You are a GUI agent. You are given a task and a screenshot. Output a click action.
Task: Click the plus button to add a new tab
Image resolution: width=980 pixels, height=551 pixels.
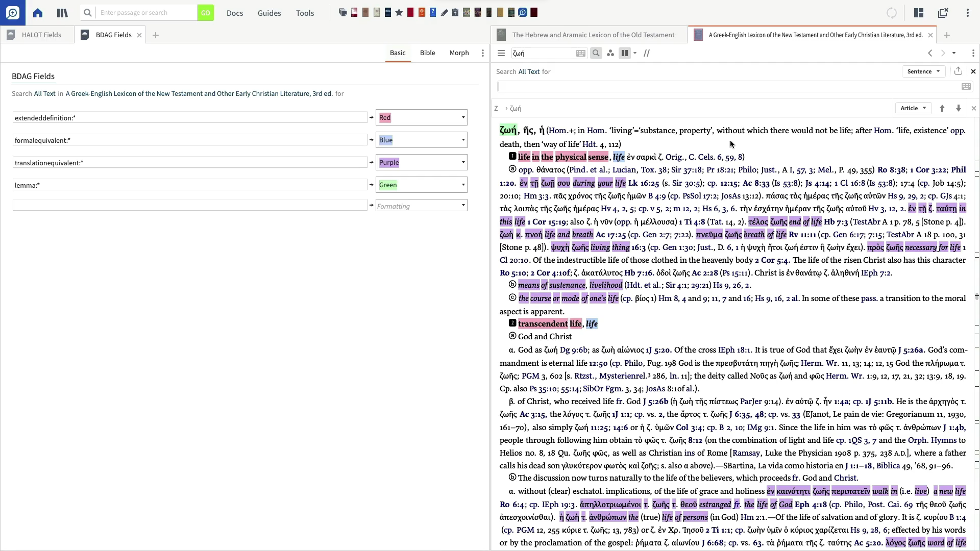tap(156, 35)
